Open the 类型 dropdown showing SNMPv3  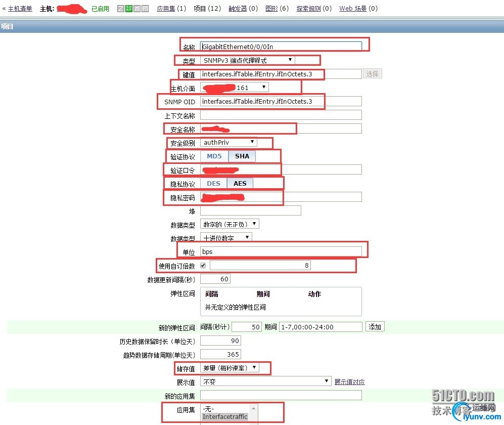pyautogui.click(x=248, y=60)
